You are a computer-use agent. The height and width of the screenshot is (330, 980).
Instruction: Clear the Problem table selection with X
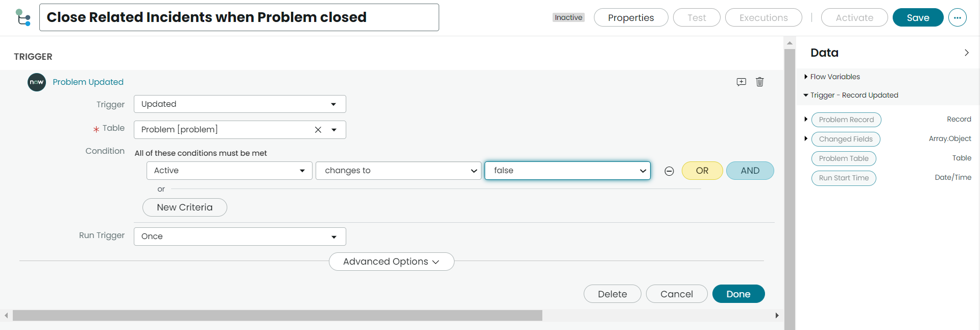(x=318, y=130)
